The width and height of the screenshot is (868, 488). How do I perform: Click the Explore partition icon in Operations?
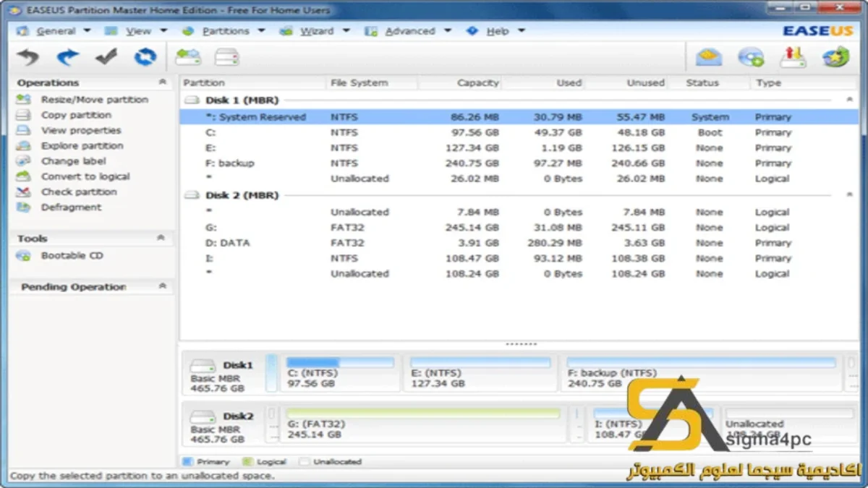coord(24,145)
